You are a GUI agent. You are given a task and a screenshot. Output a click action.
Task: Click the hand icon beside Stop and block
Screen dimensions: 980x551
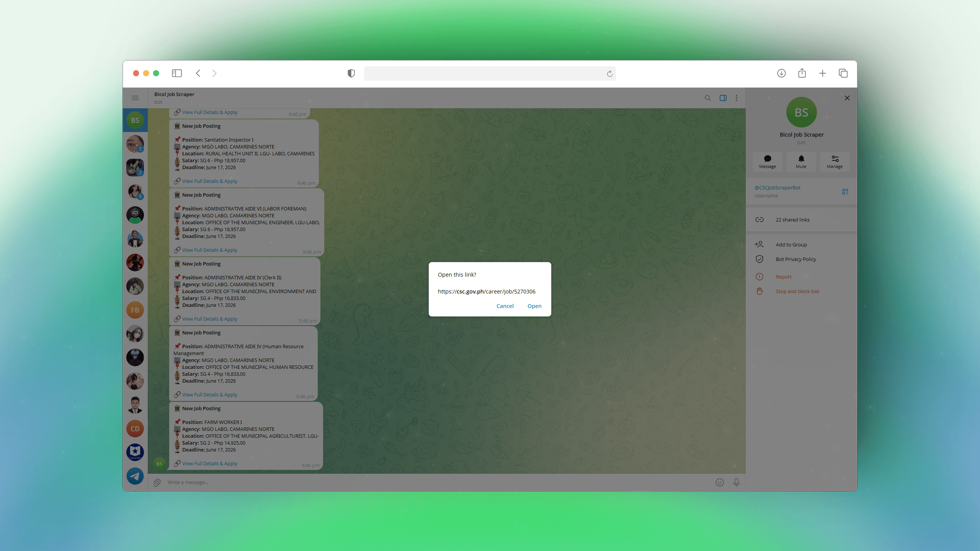tap(759, 291)
